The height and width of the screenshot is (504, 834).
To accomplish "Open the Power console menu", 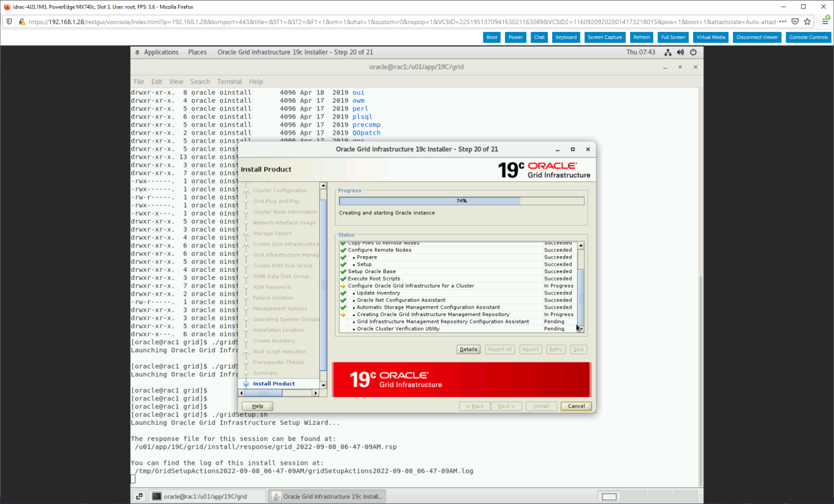I will [x=515, y=37].
